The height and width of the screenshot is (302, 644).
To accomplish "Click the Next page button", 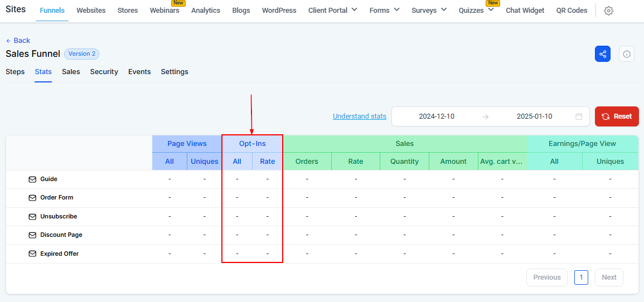I will click(609, 277).
